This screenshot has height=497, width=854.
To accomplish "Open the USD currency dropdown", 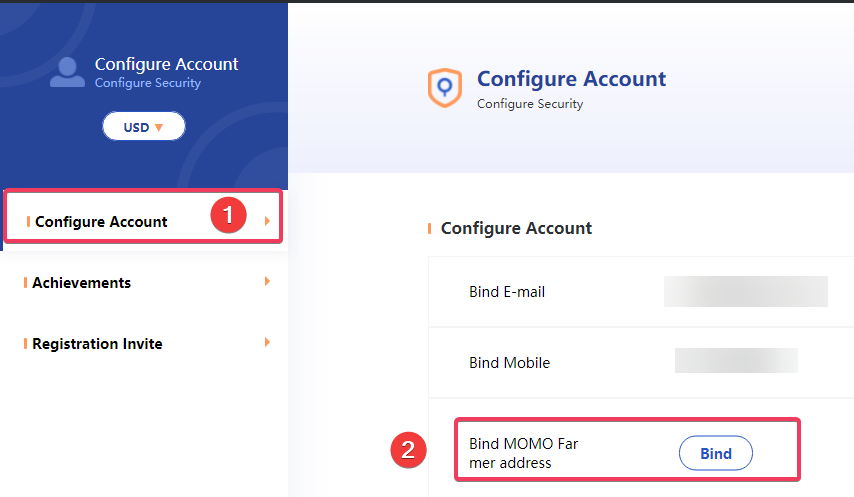I will click(x=144, y=126).
